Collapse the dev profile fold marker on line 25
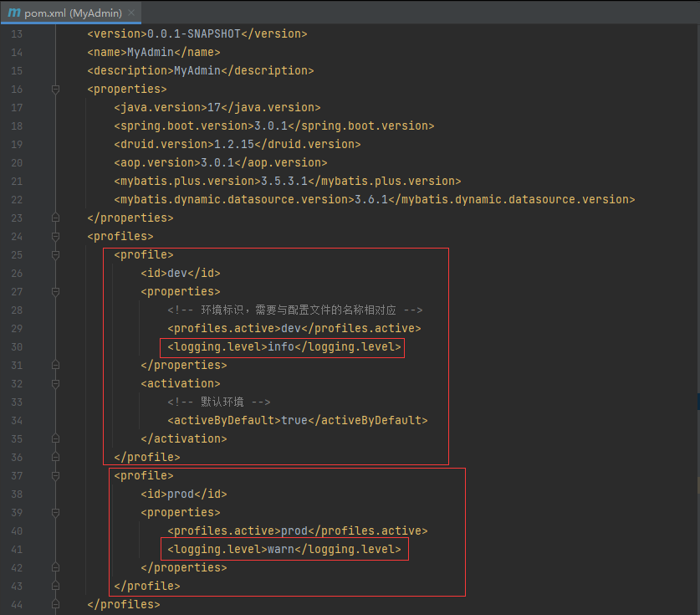This screenshot has height=615, width=700. (x=55, y=255)
